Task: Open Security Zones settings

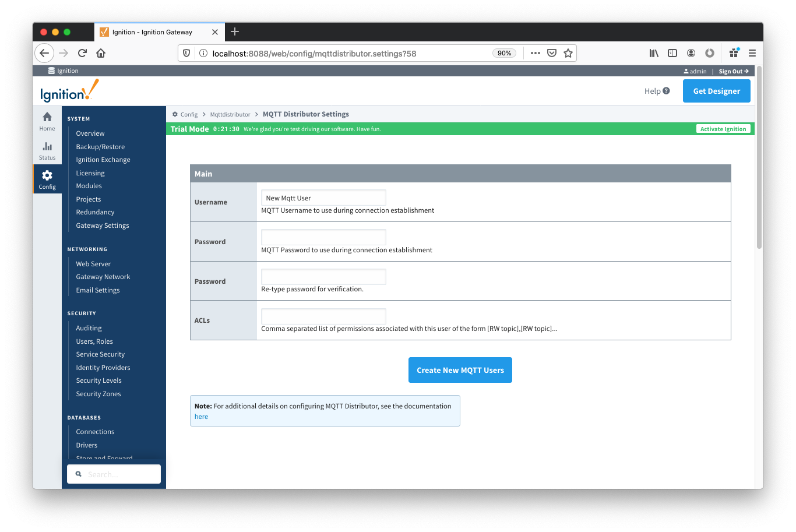Action: click(x=98, y=394)
